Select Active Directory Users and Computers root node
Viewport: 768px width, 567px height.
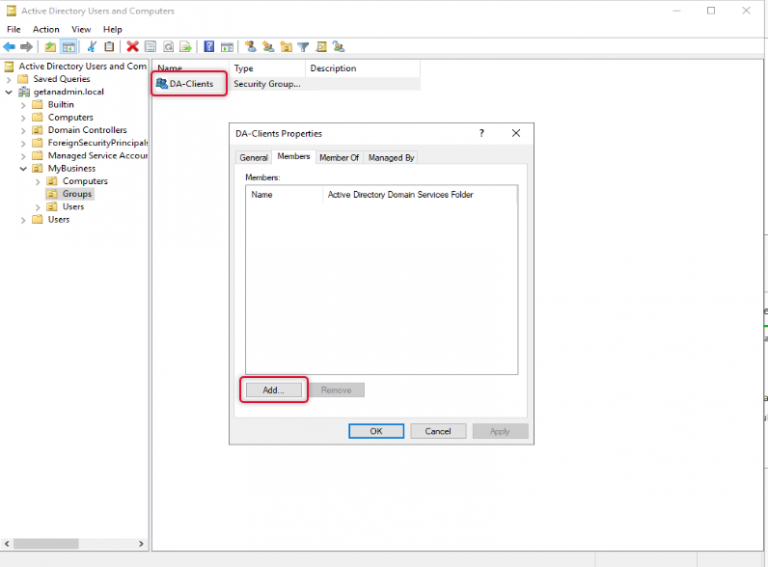[82, 66]
